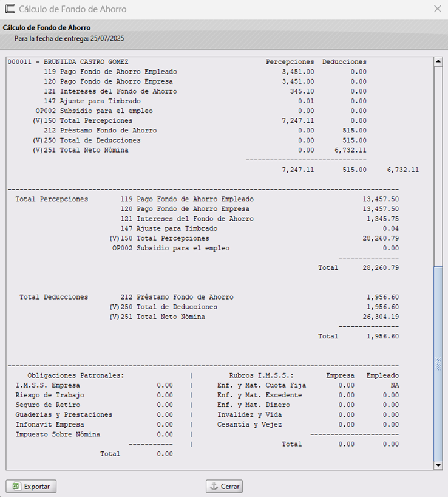Screen dimensions: 448x497
Task: Click the summary row 212 Préstamo Fondo de Ahorro
Action: point(260,297)
